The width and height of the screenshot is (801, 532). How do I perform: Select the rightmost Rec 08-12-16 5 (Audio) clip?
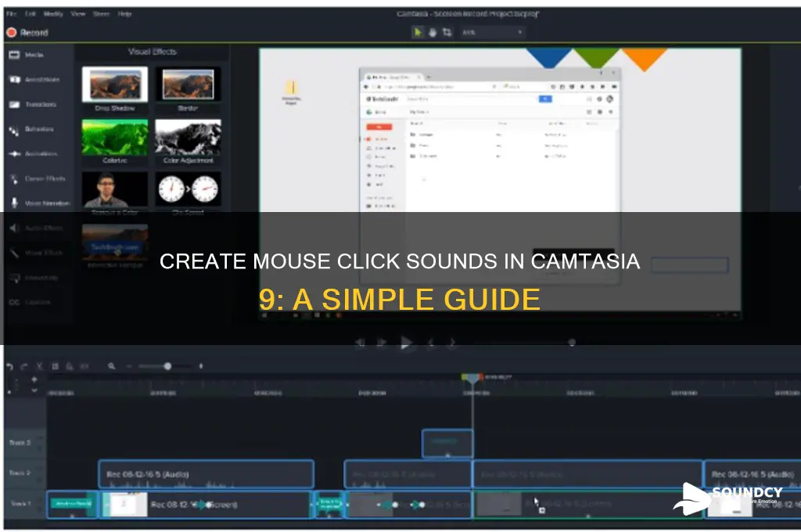pos(752,474)
